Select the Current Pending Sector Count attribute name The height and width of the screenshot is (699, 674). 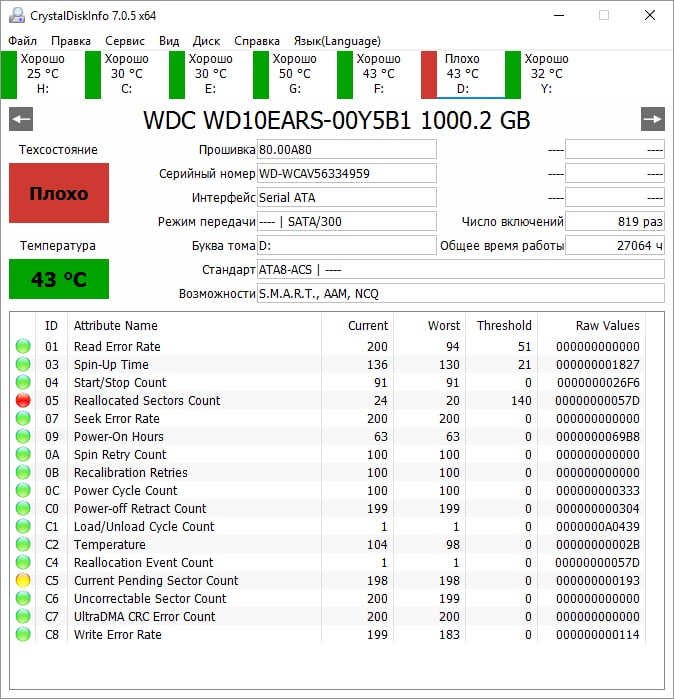tap(156, 580)
